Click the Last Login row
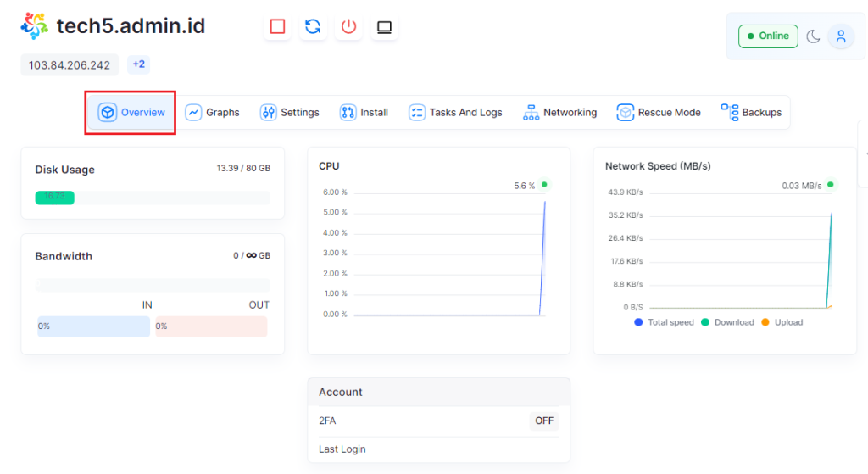The image size is (868, 474). [438, 449]
